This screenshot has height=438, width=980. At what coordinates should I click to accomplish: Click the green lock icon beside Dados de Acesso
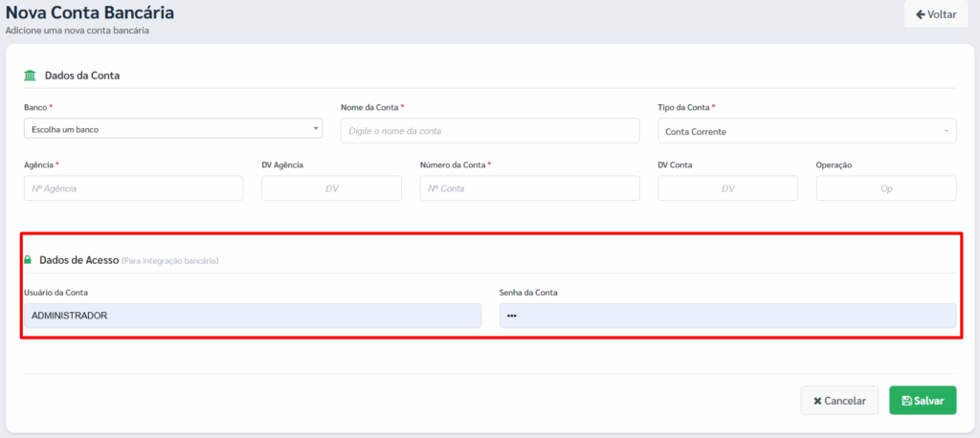click(x=28, y=260)
